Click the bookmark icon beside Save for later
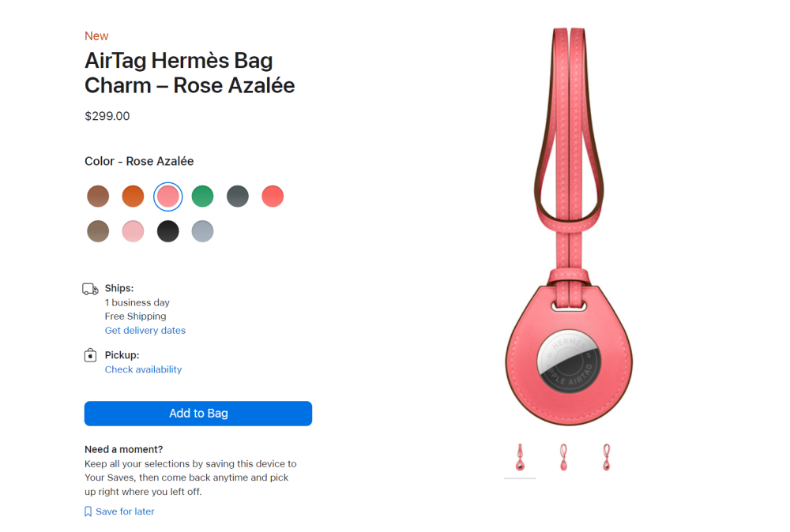The height and width of the screenshot is (532, 790). [x=88, y=511]
